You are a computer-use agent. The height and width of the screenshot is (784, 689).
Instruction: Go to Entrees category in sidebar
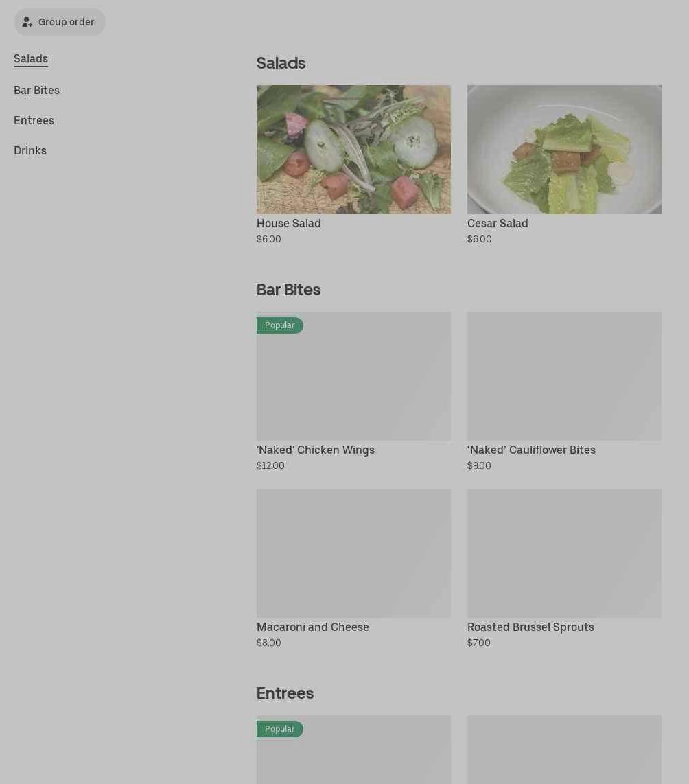(x=34, y=121)
